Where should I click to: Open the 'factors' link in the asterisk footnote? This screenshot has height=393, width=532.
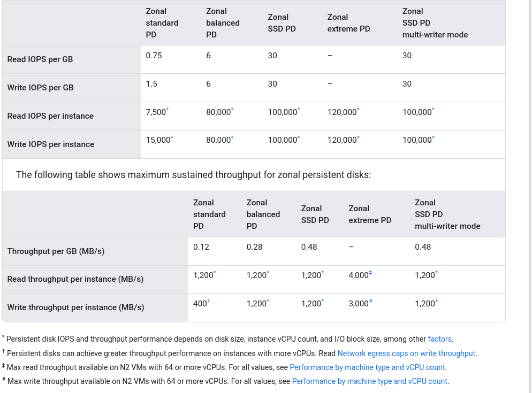pyautogui.click(x=439, y=339)
